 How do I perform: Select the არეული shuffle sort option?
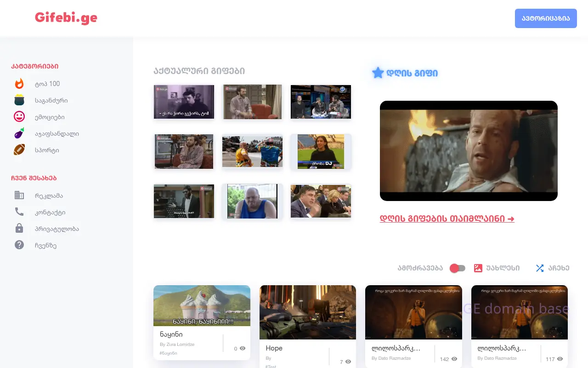pos(553,268)
